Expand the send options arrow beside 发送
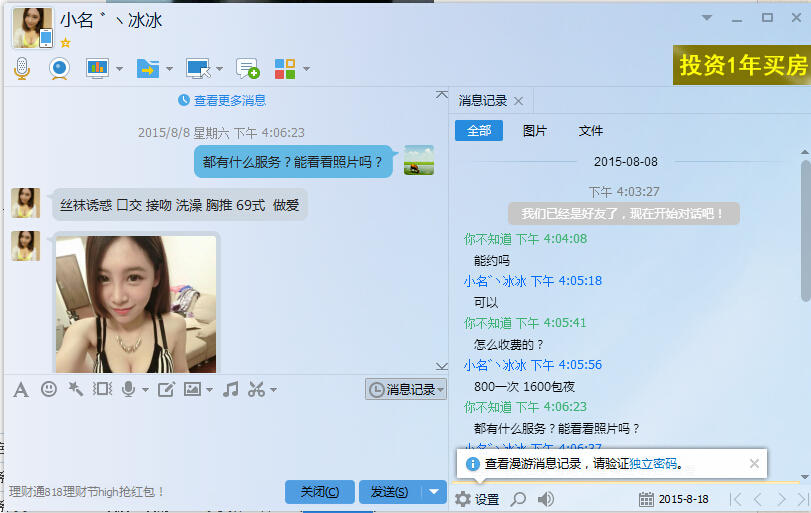811x513 pixels. click(433, 491)
